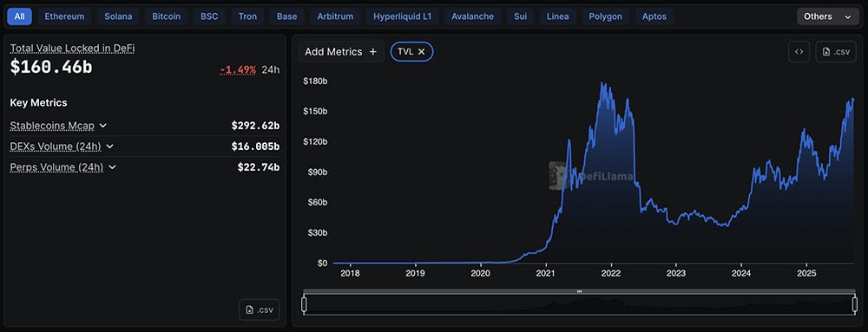Click Total Value Locked in DeFi label
Screen dimensions: 868x332
point(73,48)
